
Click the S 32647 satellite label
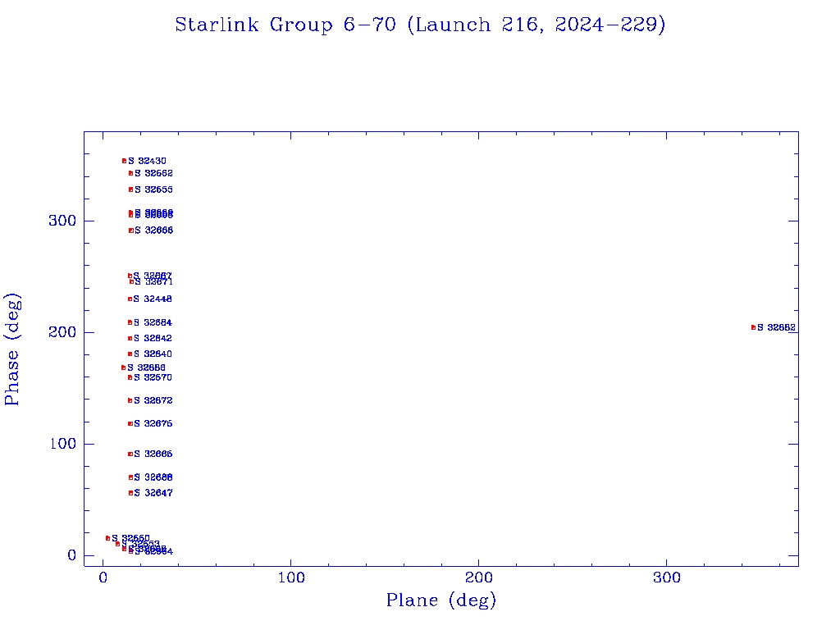[x=153, y=493]
